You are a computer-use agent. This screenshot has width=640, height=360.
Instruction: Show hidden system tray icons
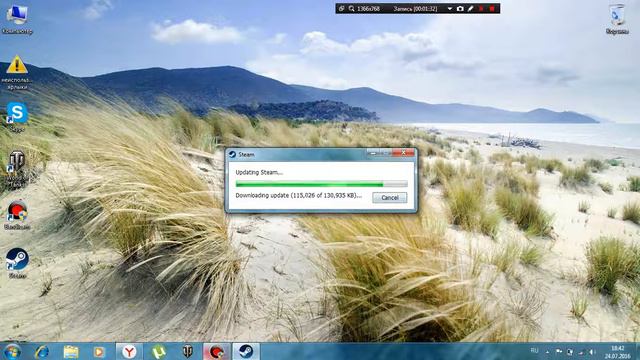pyautogui.click(x=547, y=351)
